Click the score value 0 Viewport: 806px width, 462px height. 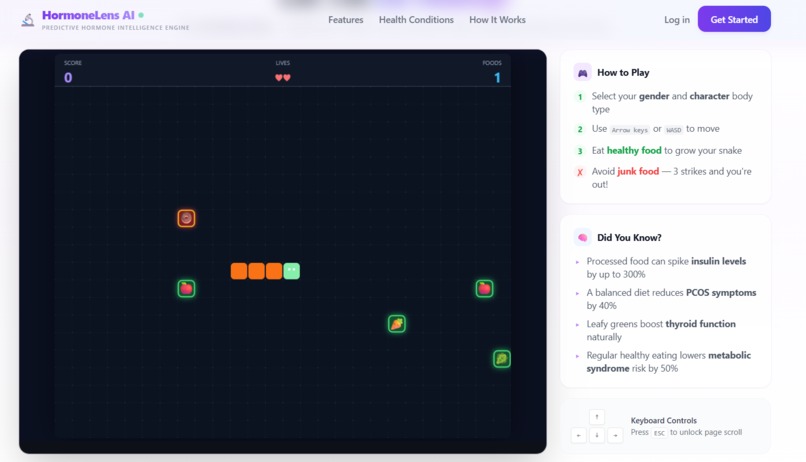pyautogui.click(x=68, y=78)
